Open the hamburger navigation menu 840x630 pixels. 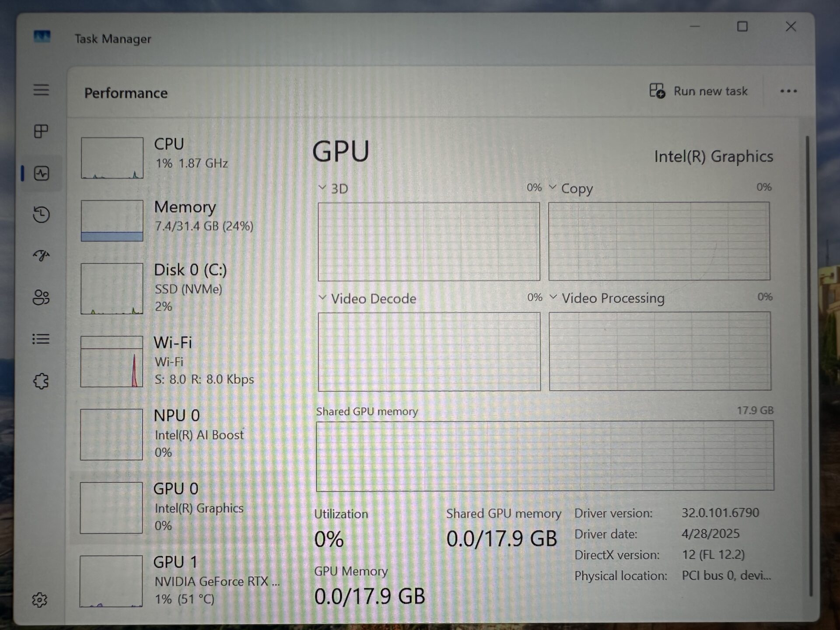click(41, 90)
